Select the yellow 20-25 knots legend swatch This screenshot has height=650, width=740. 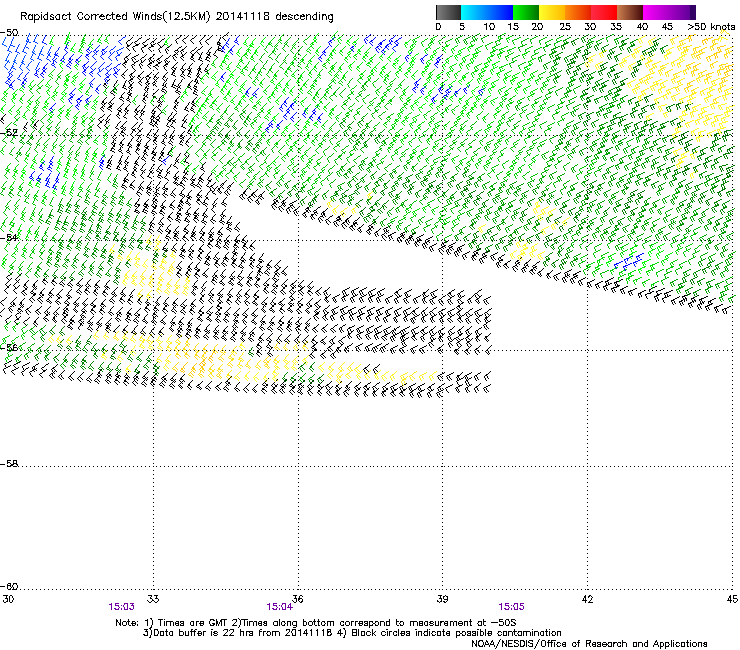pyautogui.click(x=552, y=12)
